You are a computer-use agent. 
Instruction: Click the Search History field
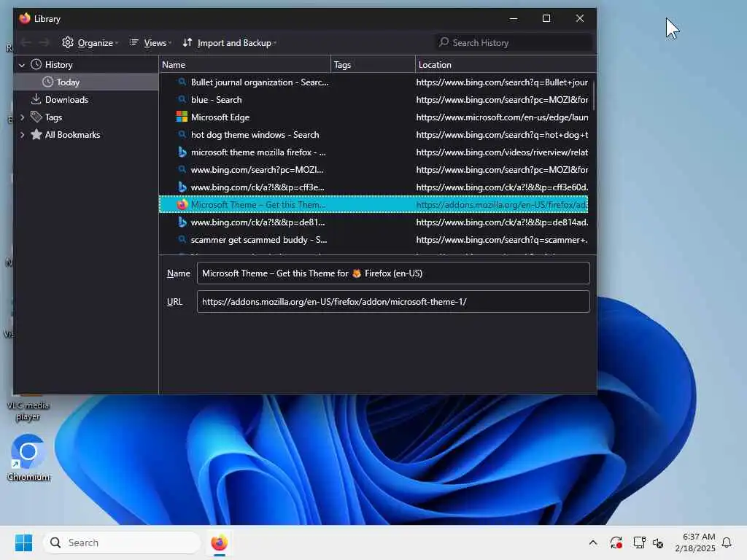pyautogui.click(x=514, y=43)
